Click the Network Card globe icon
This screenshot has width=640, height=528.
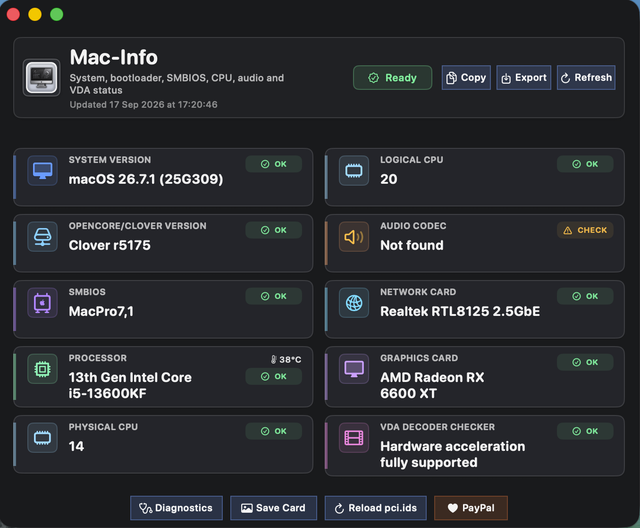coord(354,303)
